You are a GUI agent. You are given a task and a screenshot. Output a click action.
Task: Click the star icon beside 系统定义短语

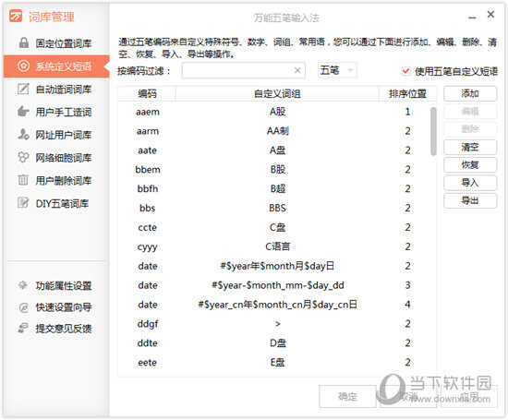(23, 66)
